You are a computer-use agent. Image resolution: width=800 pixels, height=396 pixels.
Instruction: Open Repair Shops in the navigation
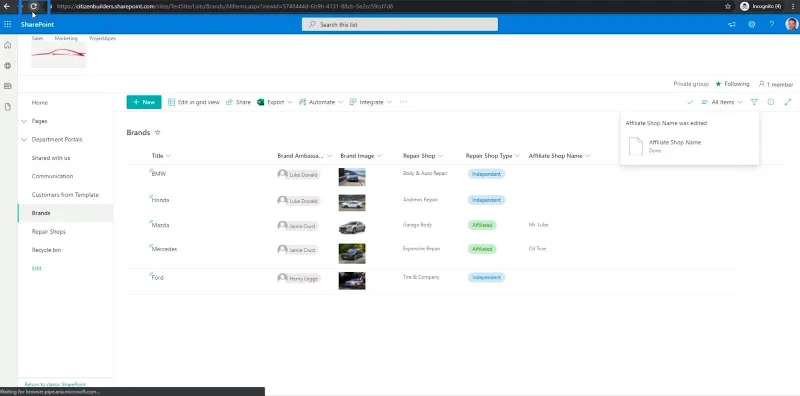(x=49, y=231)
